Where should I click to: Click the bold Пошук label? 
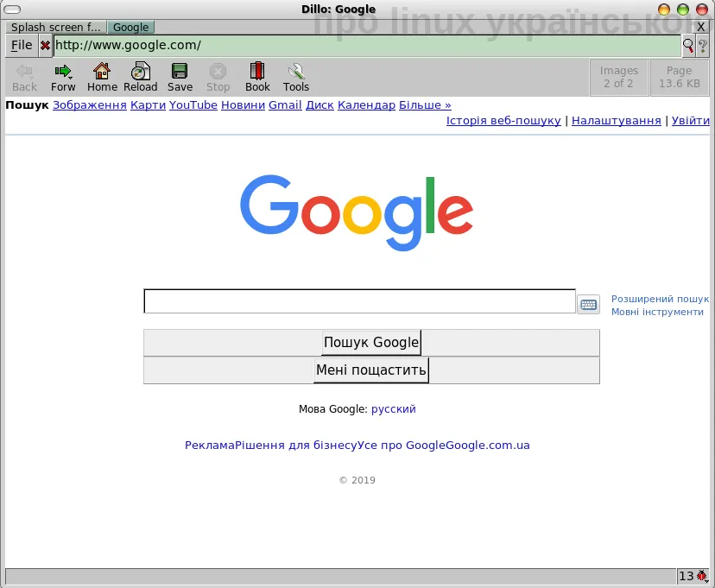click(x=27, y=105)
